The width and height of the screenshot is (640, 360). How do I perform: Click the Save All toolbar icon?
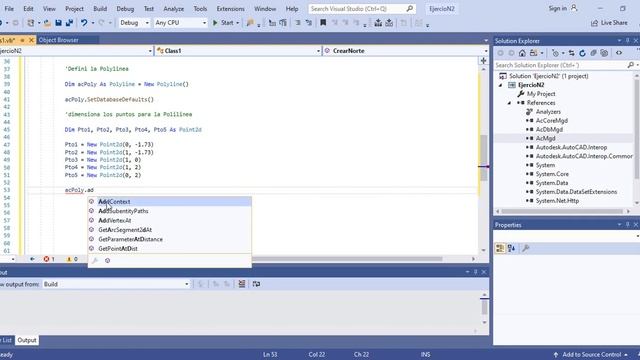69,23
